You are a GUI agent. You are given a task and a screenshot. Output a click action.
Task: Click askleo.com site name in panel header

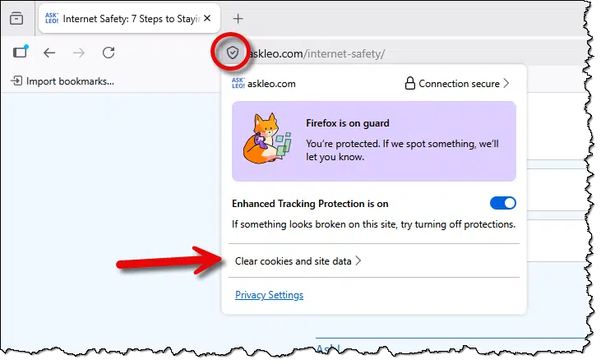271,83
